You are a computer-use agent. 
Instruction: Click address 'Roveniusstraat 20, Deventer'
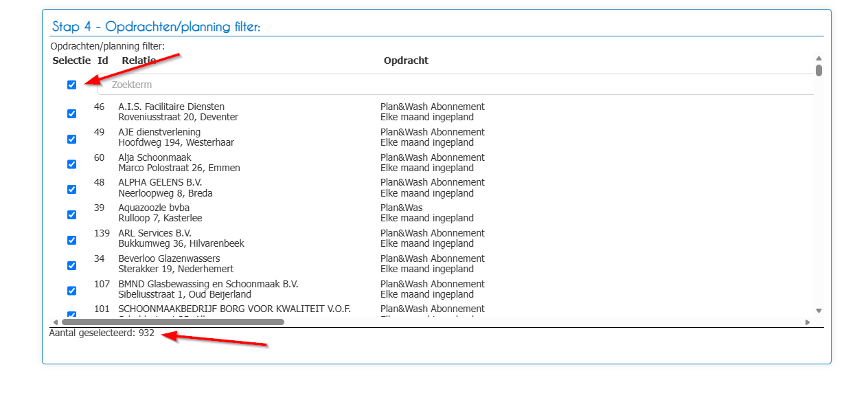click(178, 117)
